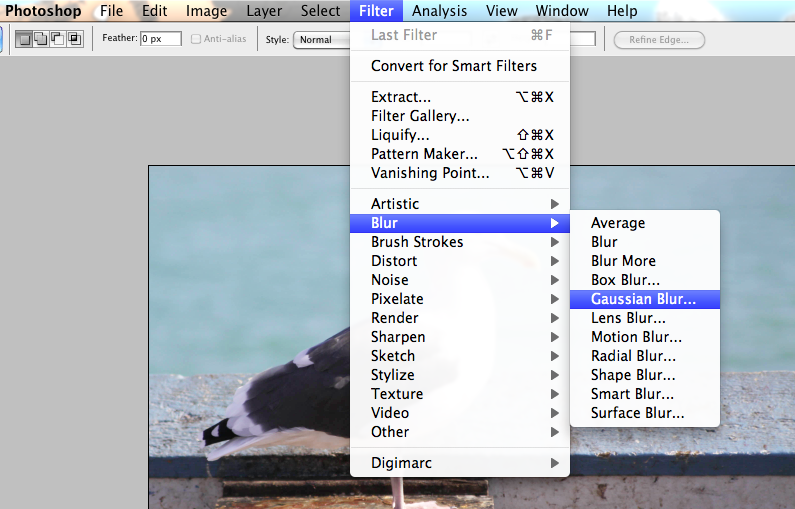Expand the Stylize submenu
This screenshot has width=795, height=509.
pos(460,375)
